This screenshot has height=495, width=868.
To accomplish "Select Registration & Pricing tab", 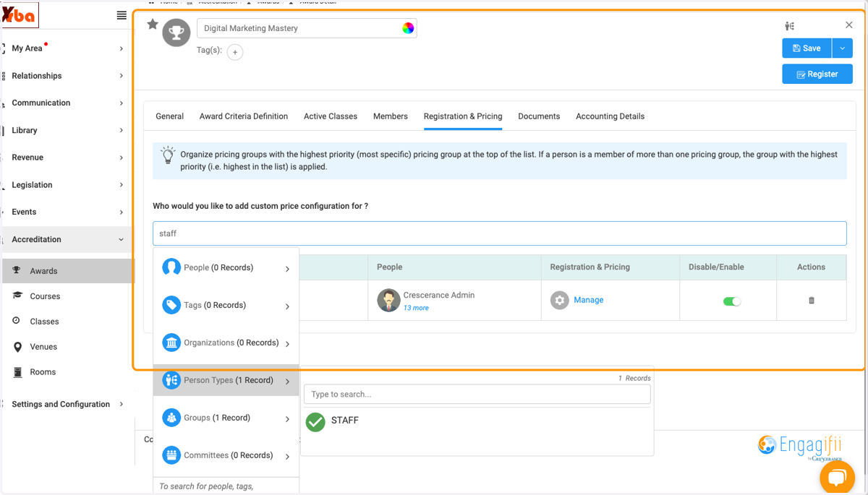I will click(463, 116).
